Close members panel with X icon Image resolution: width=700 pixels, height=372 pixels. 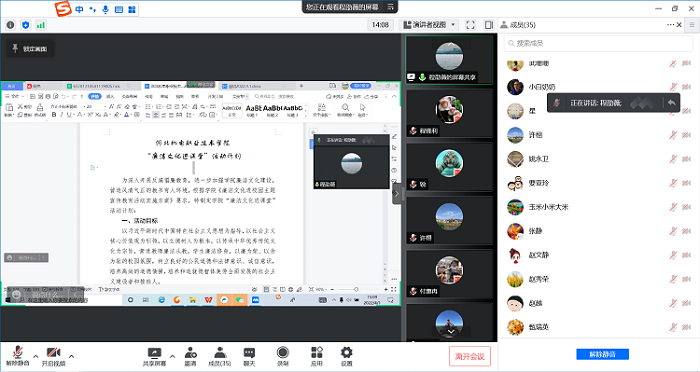(x=679, y=25)
